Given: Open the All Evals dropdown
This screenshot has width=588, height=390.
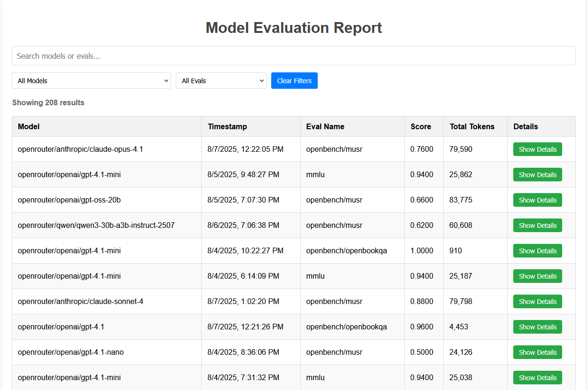Looking at the screenshot, I should click(221, 80).
